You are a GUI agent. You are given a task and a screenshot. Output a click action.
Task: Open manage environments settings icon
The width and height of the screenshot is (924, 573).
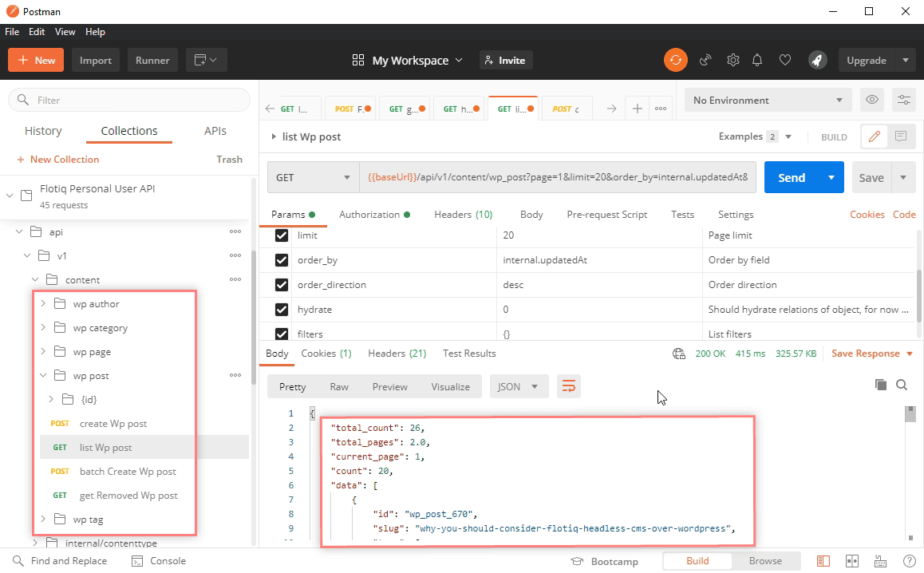[904, 100]
